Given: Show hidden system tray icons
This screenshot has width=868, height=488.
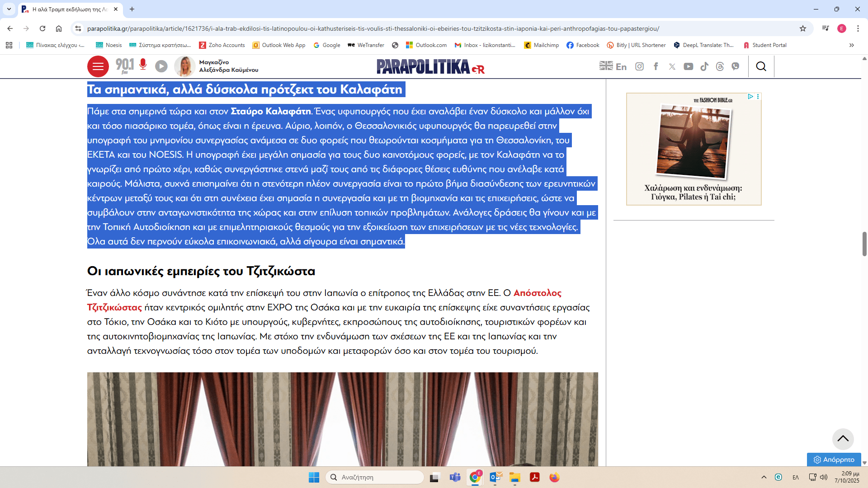Looking at the screenshot, I should coord(764,477).
